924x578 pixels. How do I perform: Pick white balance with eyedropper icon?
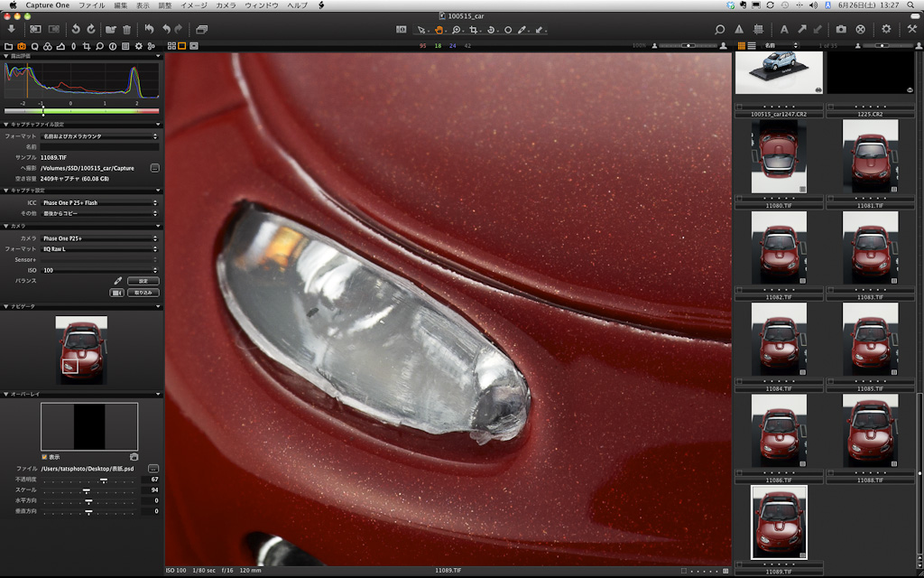click(117, 281)
